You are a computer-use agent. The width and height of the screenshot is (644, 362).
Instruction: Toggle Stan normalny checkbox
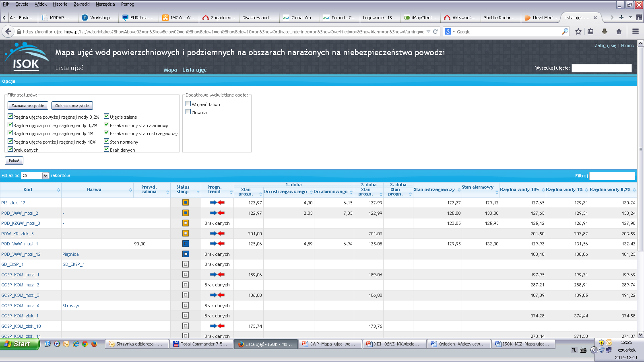tap(107, 141)
